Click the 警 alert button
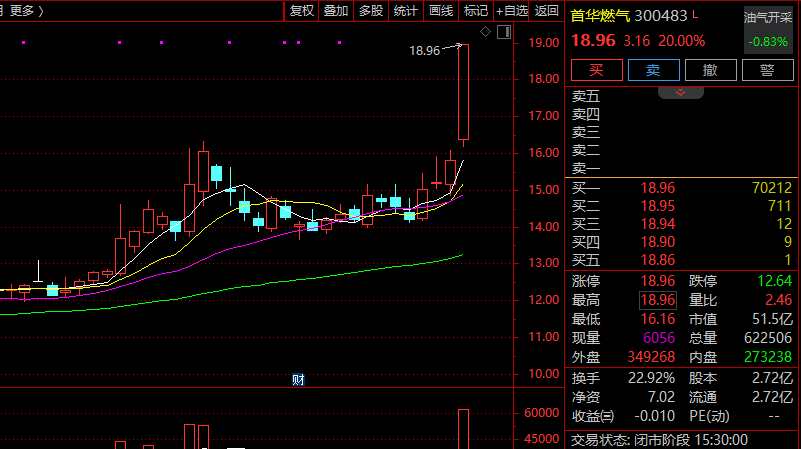801x449 pixels. click(x=767, y=70)
